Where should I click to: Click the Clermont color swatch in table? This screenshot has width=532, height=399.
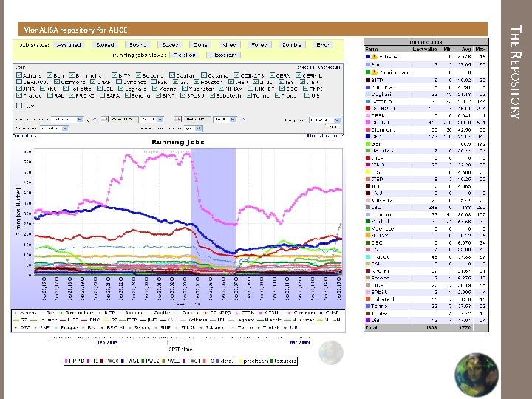coord(368,129)
